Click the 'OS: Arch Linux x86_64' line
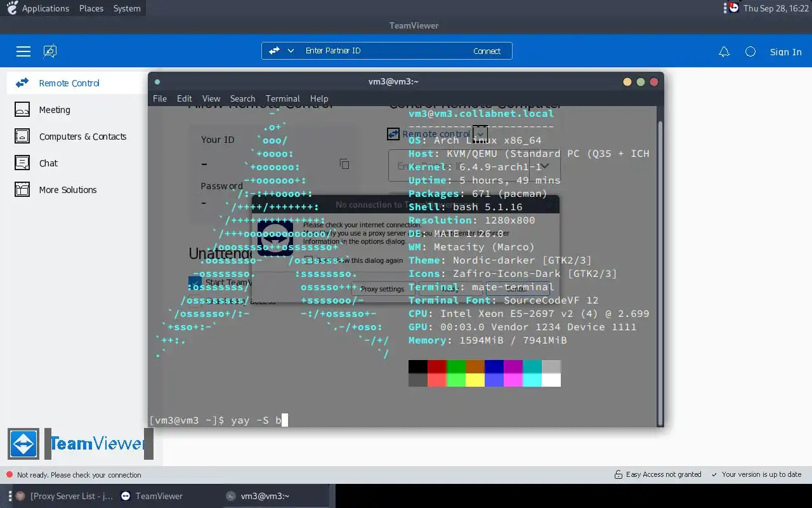This screenshot has width=812, height=508. [475, 140]
